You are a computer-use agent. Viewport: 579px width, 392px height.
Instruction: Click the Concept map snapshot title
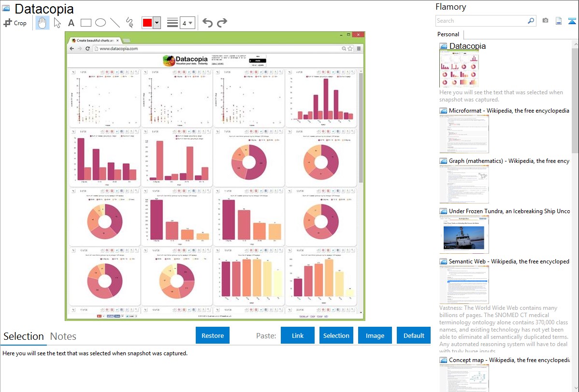509,360
